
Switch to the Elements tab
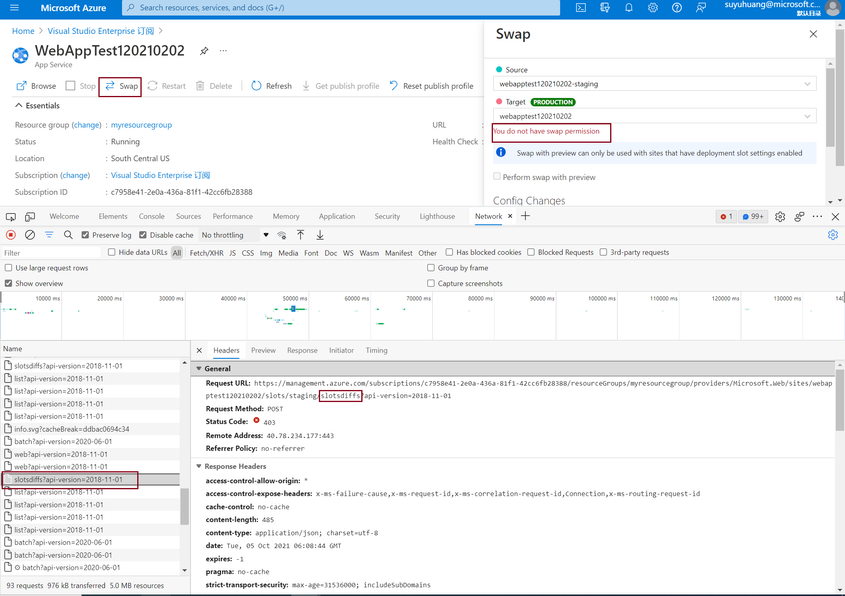pyautogui.click(x=113, y=216)
